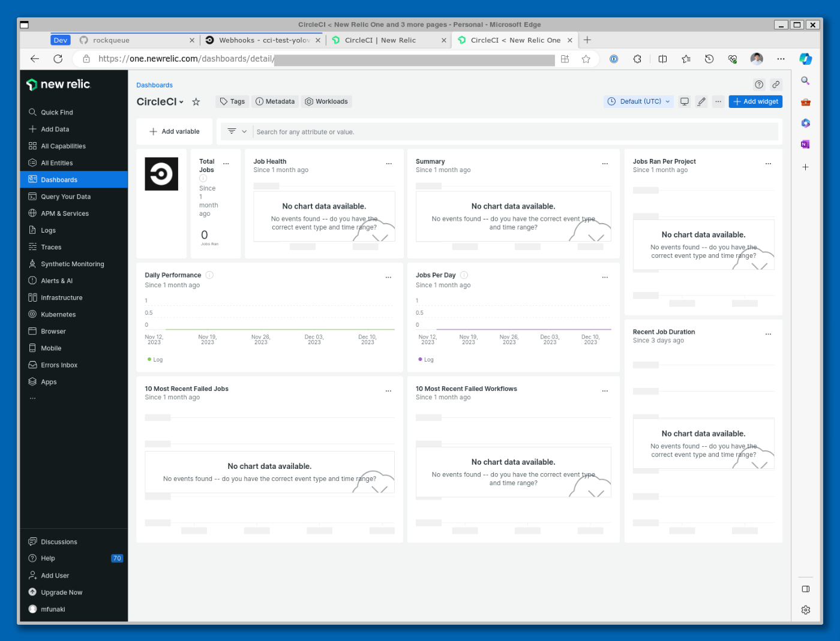This screenshot has width=840, height=641.
Task: Toggle Log legend in Daily Performance
Action: 155,360
